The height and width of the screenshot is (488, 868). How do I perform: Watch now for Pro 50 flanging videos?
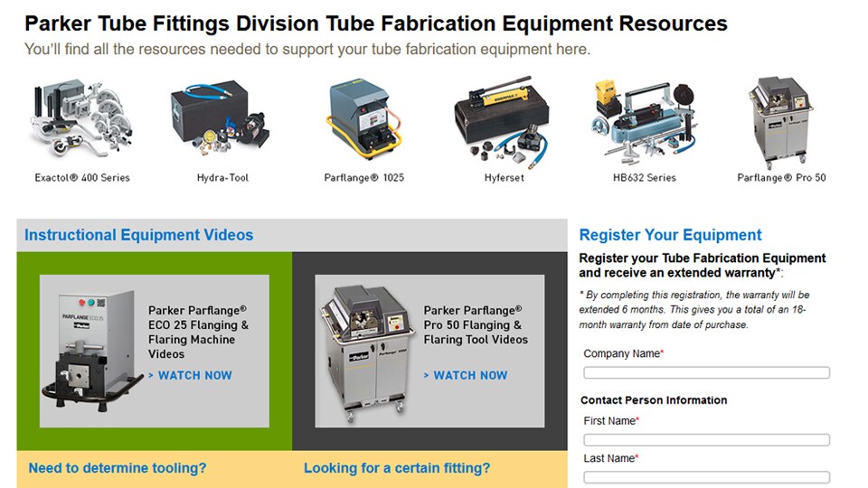[468, 376]
